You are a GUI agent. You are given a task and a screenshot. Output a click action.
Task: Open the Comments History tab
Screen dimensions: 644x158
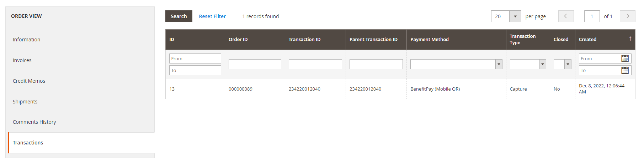tap(34, 122)
